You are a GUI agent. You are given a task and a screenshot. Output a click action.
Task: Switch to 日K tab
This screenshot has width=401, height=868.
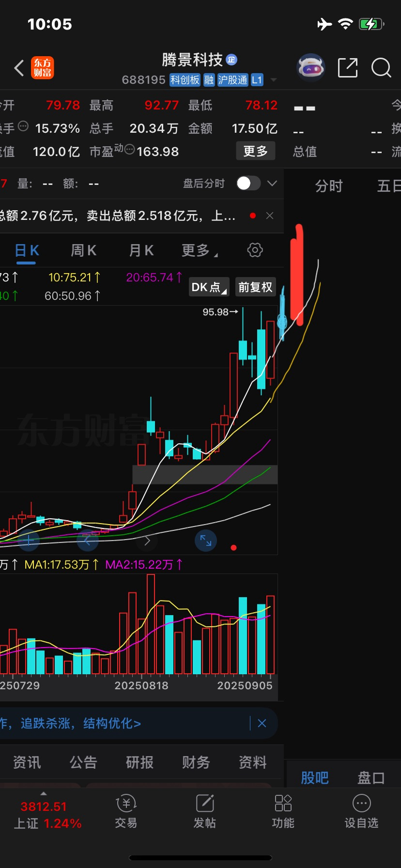click(x=27, y=250)
